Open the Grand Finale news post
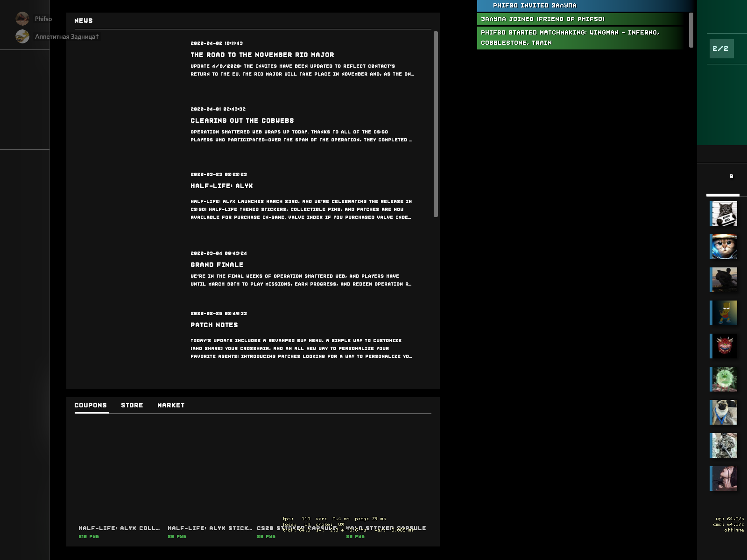747x560 pixels. pyautogui.click(x=217, y=265)
